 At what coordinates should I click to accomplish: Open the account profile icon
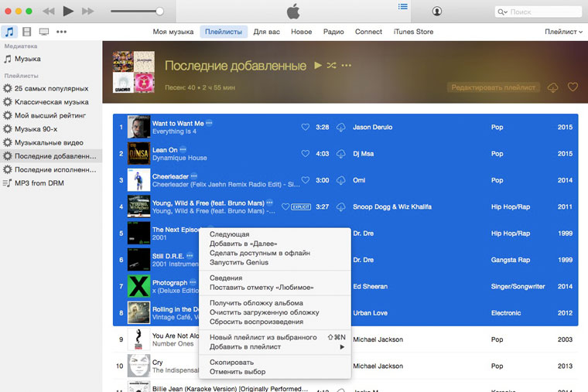[437, 12]
